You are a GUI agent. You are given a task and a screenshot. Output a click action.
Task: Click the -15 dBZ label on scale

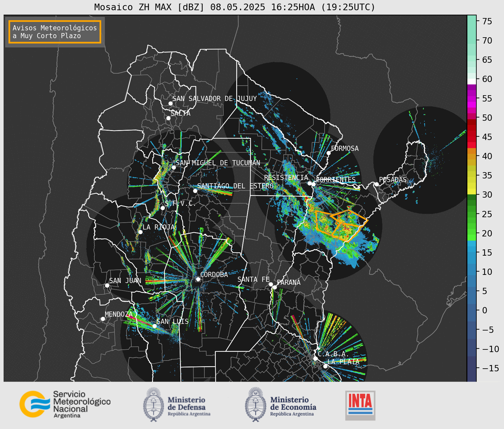(x=491, y=368)
